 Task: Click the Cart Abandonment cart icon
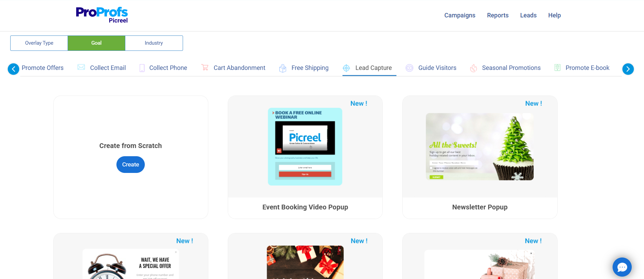(205, 68)
